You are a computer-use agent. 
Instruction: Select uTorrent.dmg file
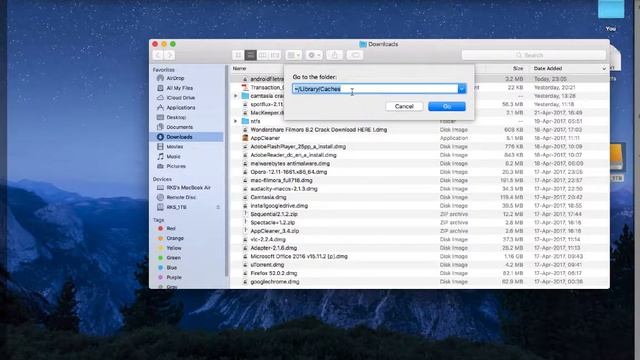(x=420, y=265)
